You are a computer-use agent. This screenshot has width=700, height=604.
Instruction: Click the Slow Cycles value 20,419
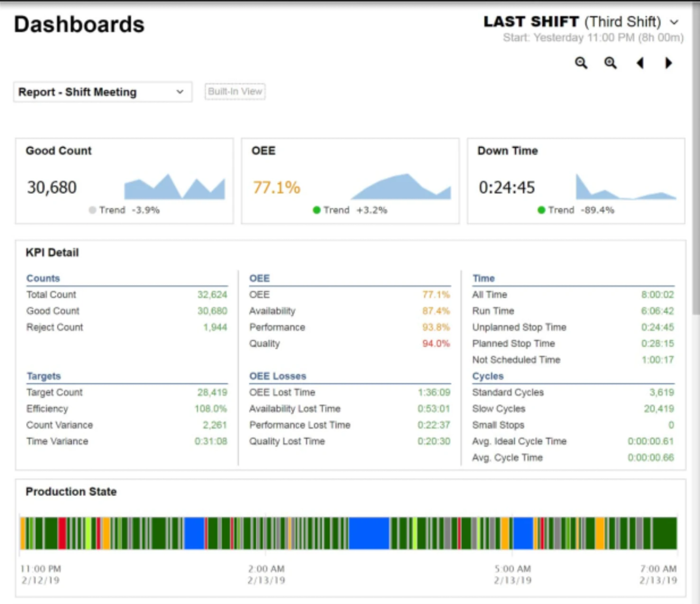pos(659,408)
